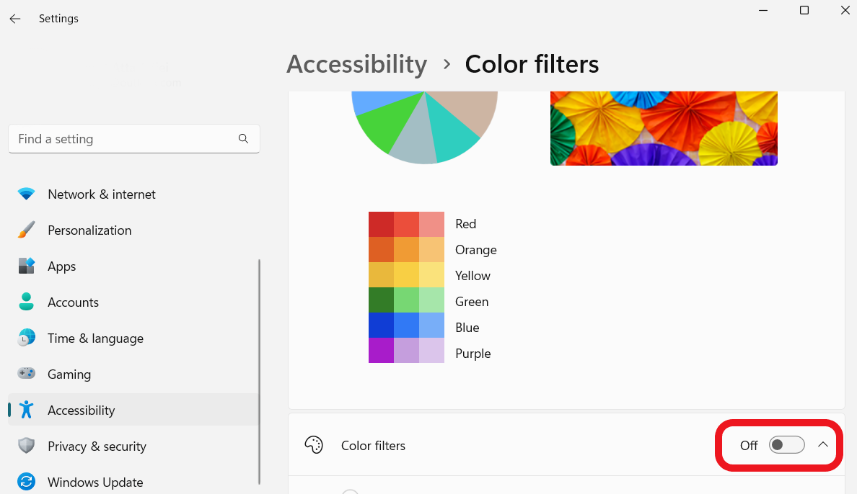This screenshot has width=857, height=494.
Task: Turn on the Color filters toggle
Action: 786,445
